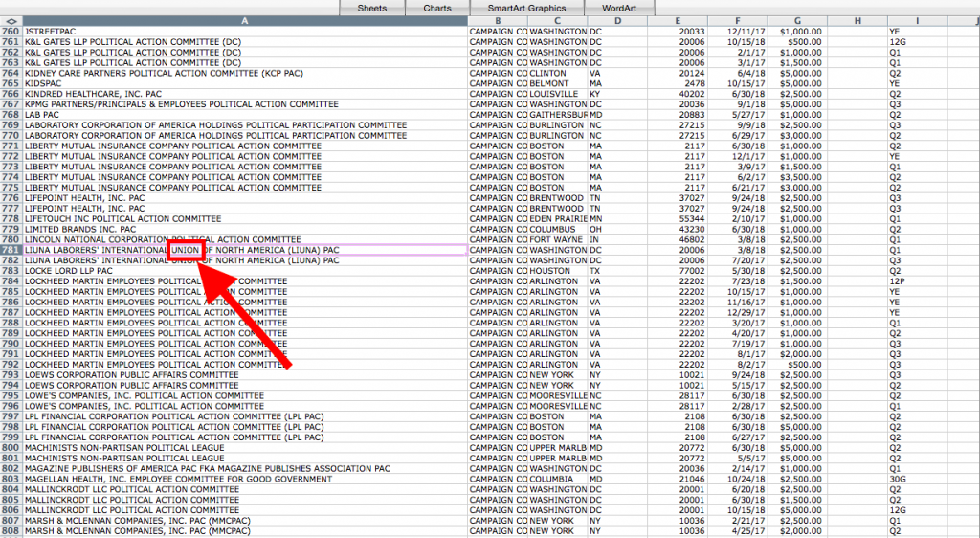The image size is (980, 538).
Task: Select column A header
Action: point(245,21)
